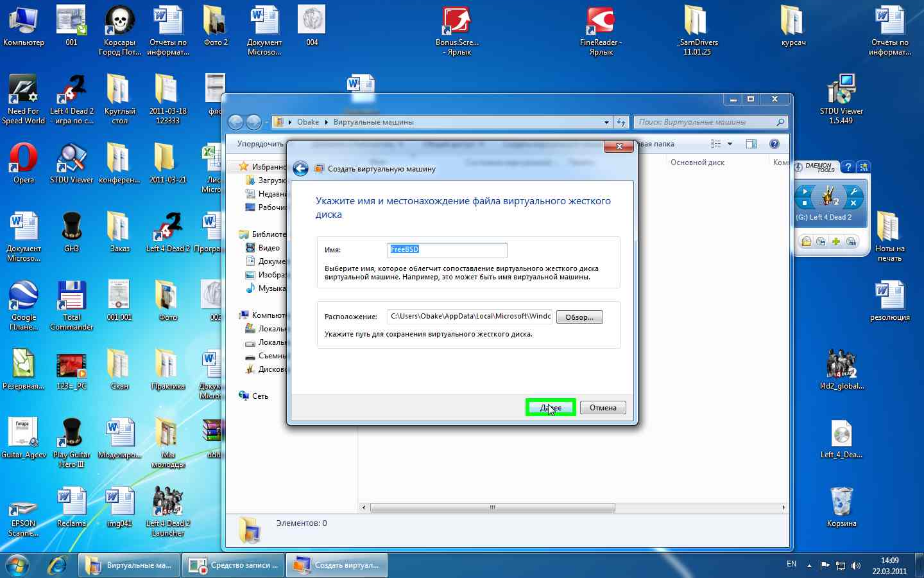Open the FineReader - Ярлык desktop shortcut
Image resolution: width=924 pixels, height=578 pixels.
tap(601, 30)
